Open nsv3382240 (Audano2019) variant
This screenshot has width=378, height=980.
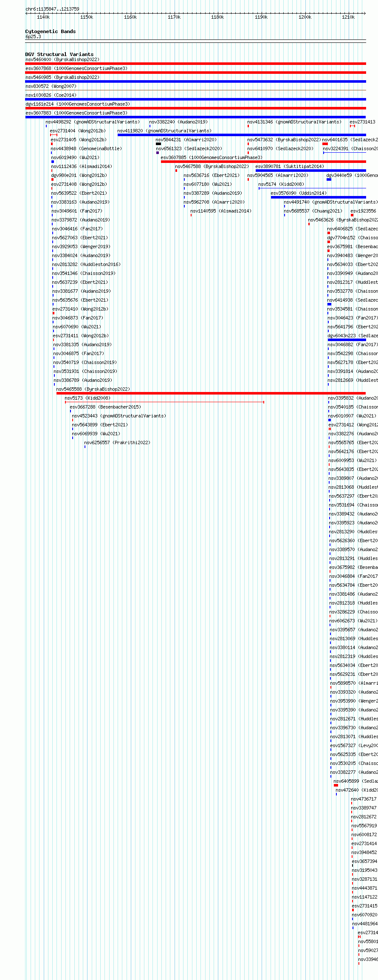tap(178, 122)
